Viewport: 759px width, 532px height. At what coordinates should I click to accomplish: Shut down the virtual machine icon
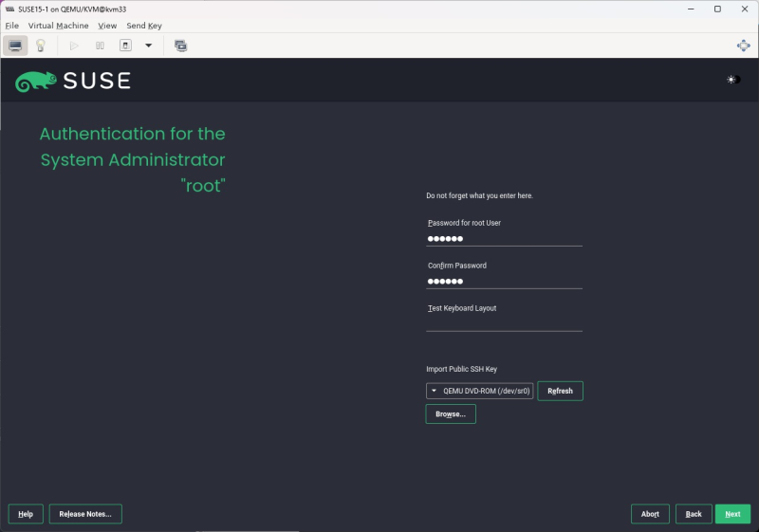[x=125, y=46]
